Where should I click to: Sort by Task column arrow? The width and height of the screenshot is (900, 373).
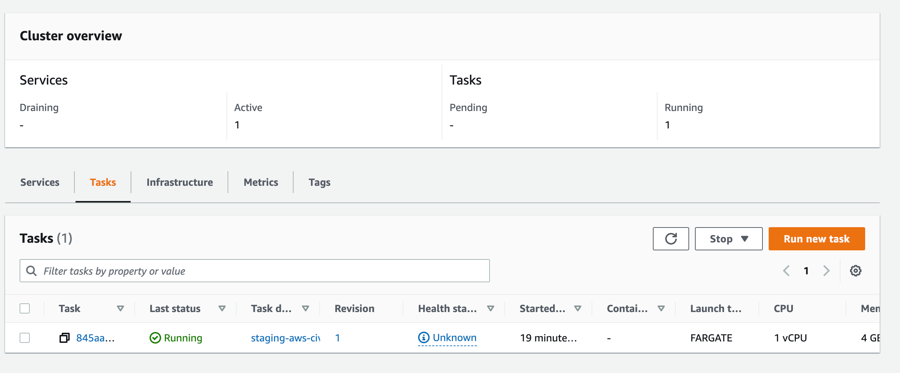pos(120,309)
